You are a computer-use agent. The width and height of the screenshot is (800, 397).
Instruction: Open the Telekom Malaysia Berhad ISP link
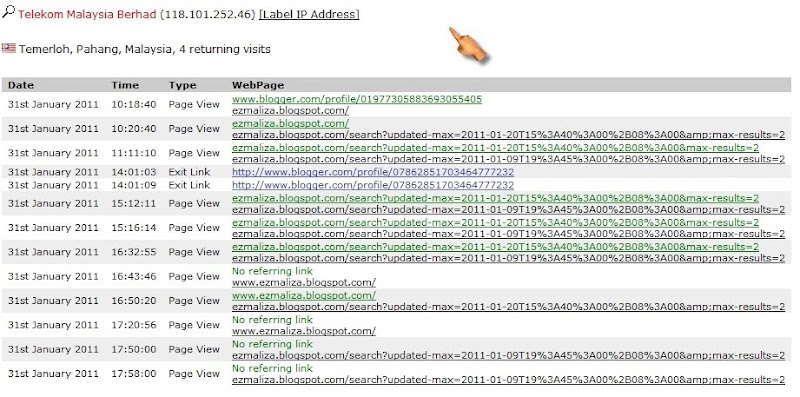(x=87, y=14)
